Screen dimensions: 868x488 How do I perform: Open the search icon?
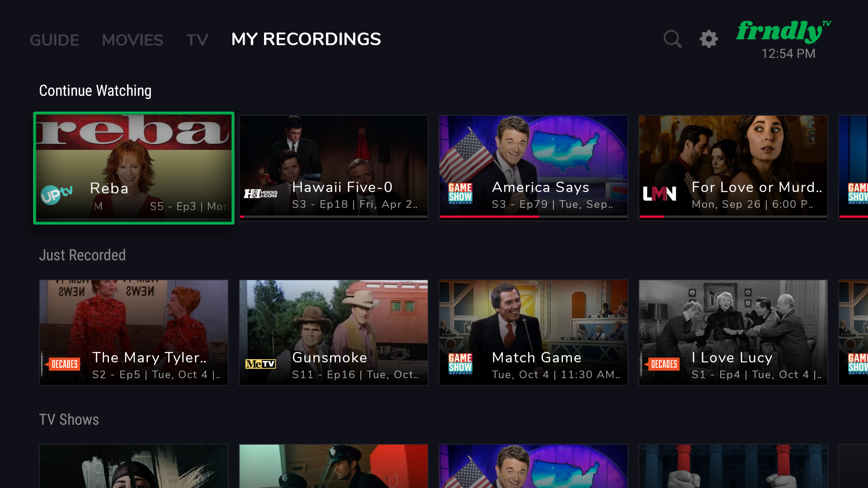672,39
